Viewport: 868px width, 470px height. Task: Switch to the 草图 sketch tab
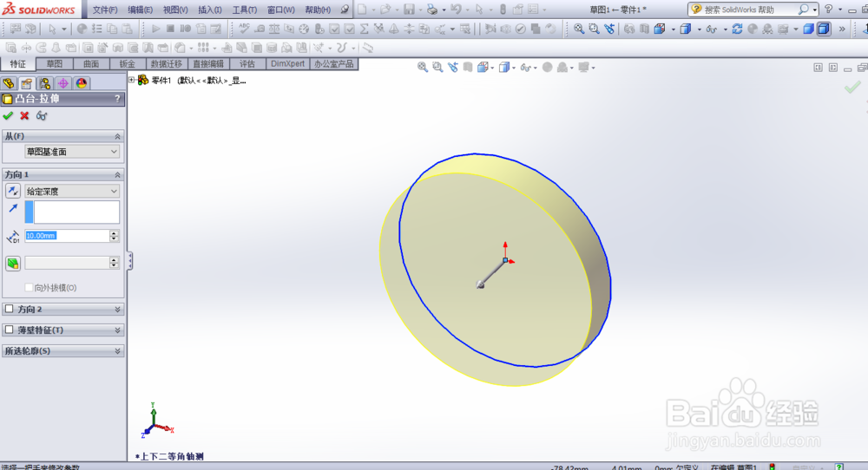tap(54, 64)
